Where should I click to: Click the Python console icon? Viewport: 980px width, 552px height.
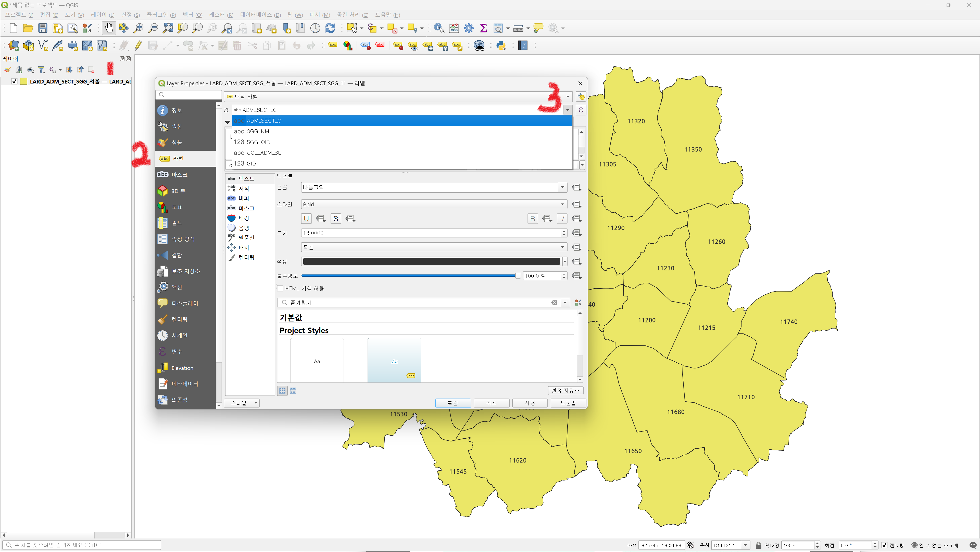pyautogui.click(x=501, y=46)
